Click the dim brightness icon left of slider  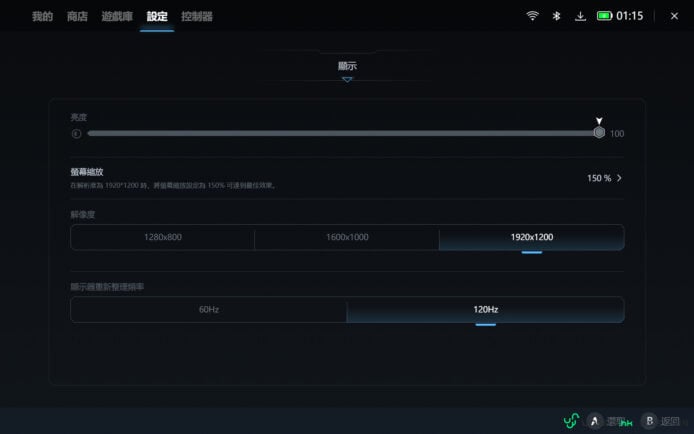76,133
